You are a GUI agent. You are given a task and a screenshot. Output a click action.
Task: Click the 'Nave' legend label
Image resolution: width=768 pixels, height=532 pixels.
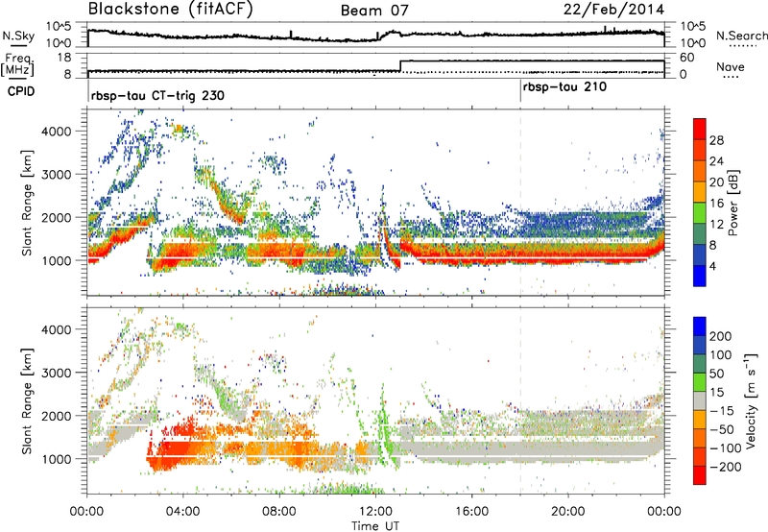(731, 67)
